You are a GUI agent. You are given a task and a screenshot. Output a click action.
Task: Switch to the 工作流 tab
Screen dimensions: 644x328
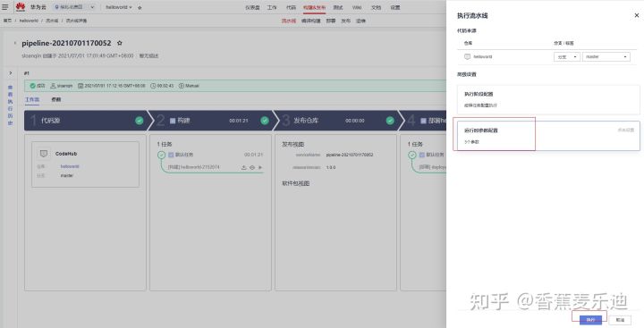(32, 99)
